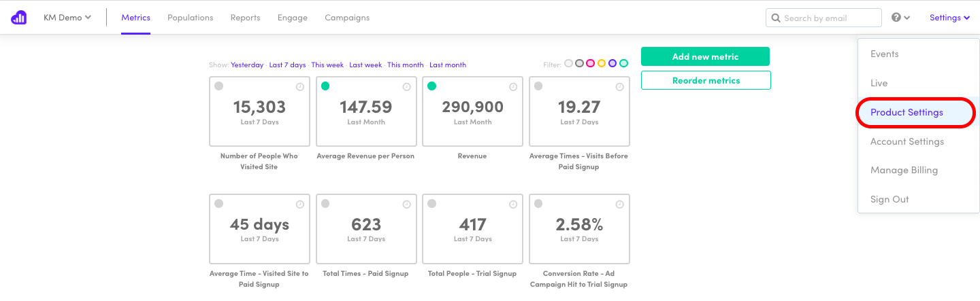Click the search magnifier icon
The image size is (980, 301).
coord(776,18)
